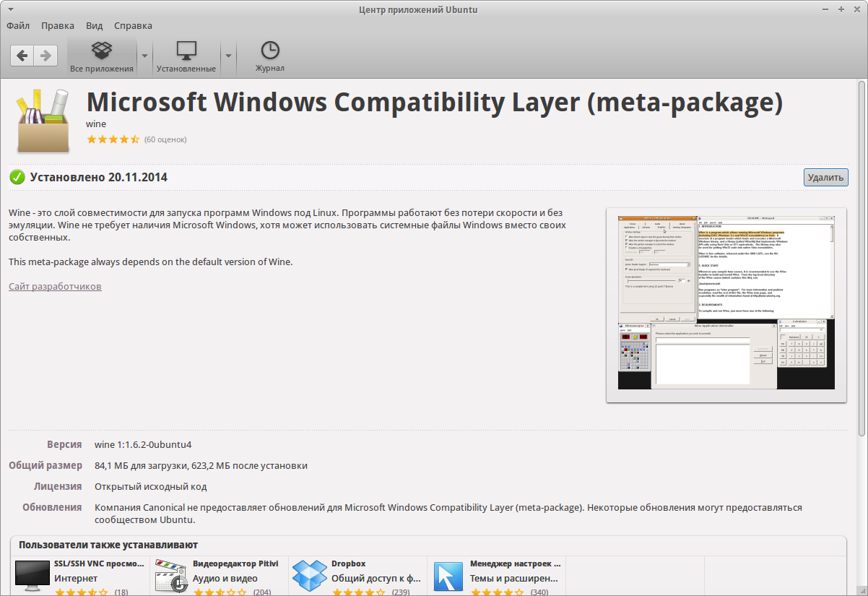Click the Wine package icon
Viewport: 868px width, 596px height.
click(x=43, y=121)
